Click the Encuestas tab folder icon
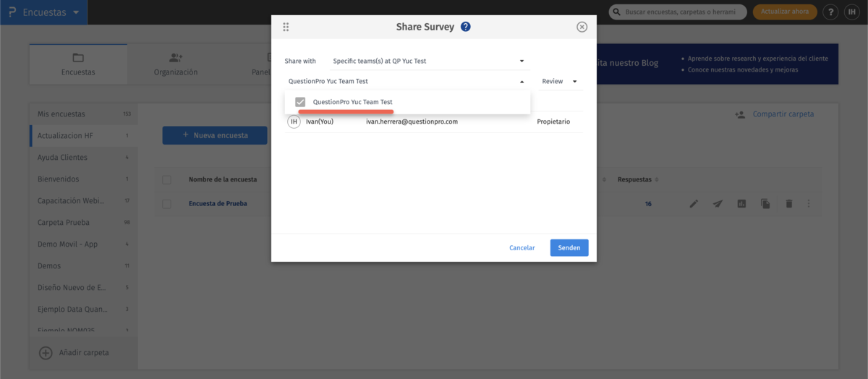 point(78,58)
